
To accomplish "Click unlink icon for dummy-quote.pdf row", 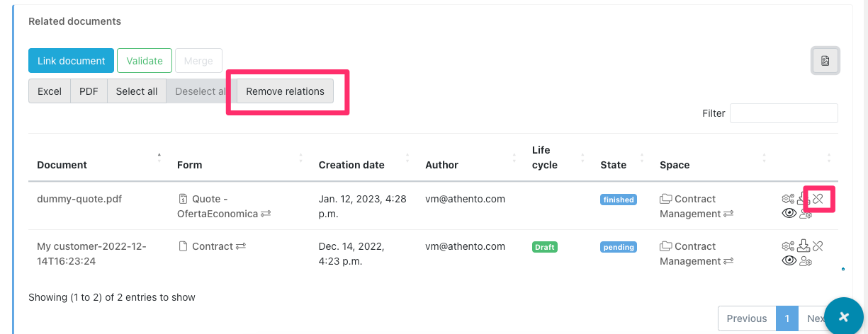I will (818, 199).
